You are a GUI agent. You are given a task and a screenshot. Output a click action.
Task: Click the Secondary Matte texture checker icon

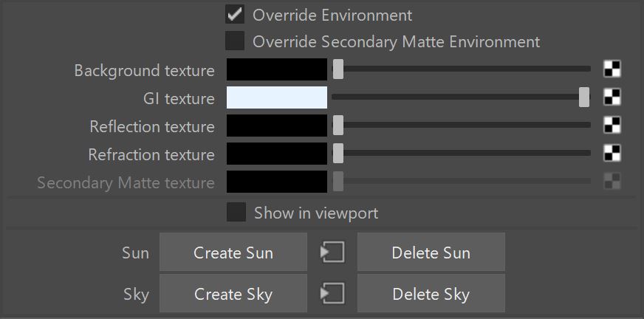(x=612, y=181)
